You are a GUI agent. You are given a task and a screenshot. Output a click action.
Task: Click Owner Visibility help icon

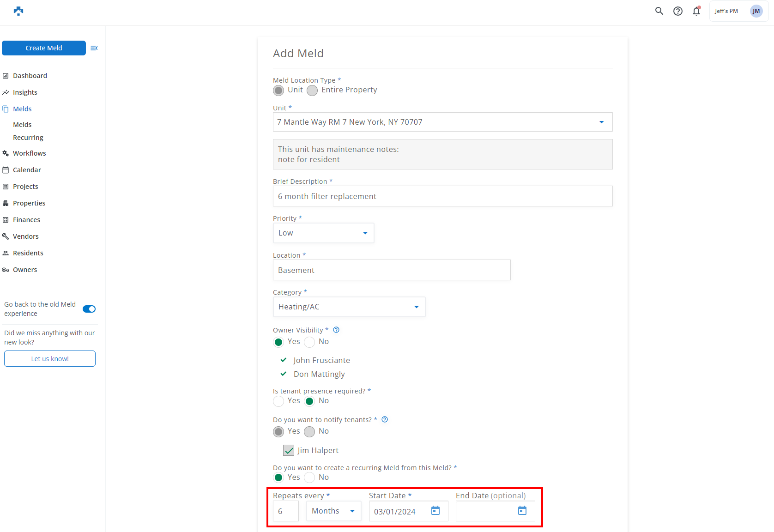pos(336,330)
